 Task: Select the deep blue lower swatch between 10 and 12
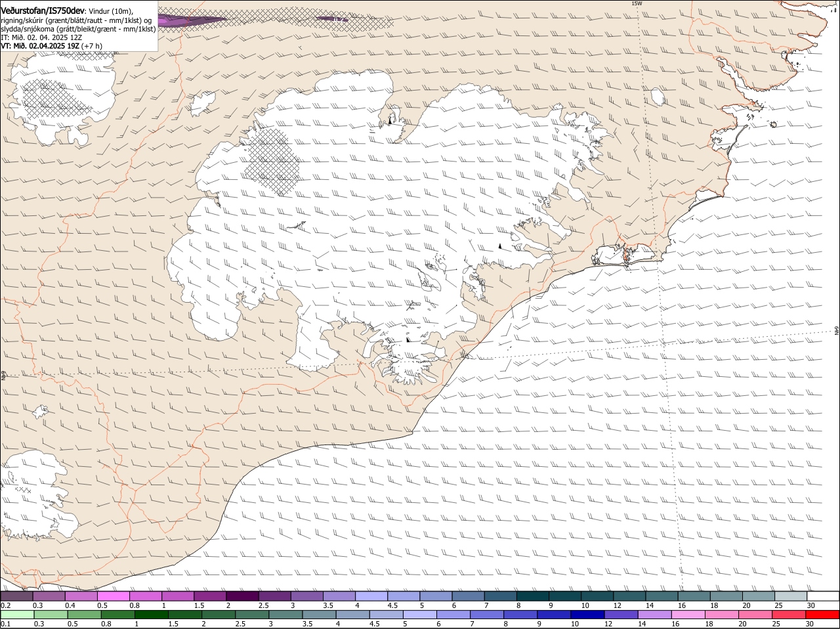pyautogui.click(x=587, y=615)
